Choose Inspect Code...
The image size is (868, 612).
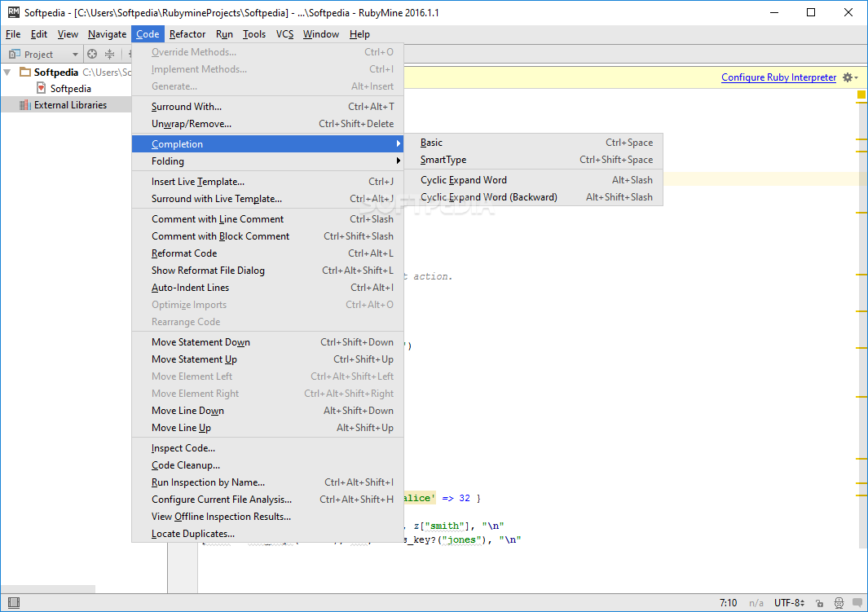[x=267, y=448]
